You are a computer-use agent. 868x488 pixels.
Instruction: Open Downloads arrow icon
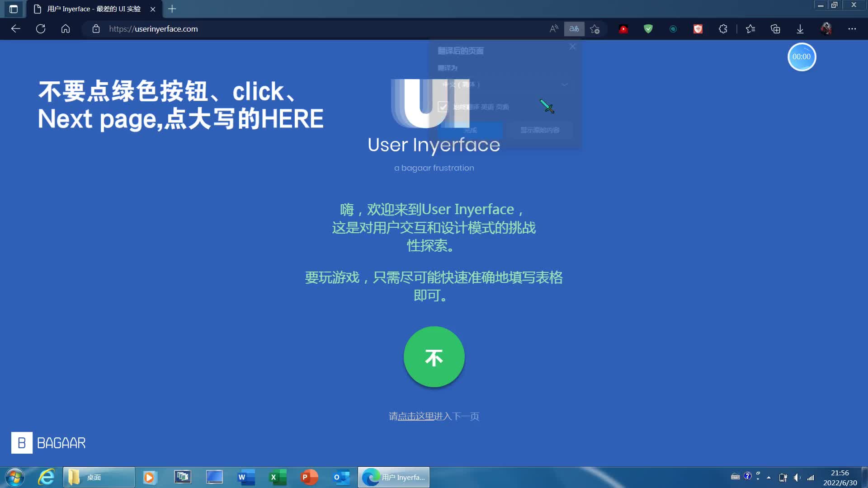coord(800,29)
